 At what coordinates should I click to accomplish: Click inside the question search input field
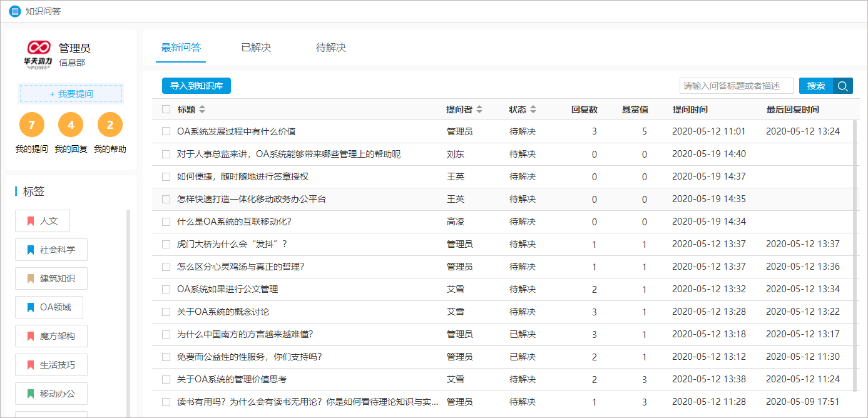click(736, 86)
